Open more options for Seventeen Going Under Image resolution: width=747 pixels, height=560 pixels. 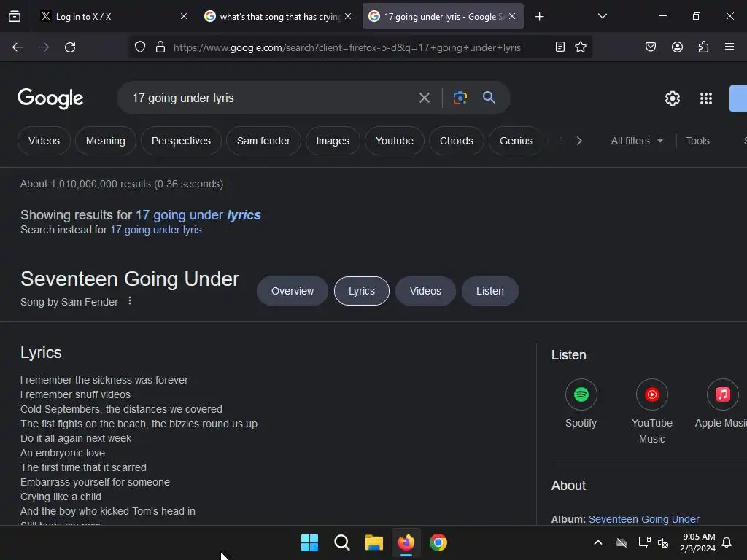130,301
